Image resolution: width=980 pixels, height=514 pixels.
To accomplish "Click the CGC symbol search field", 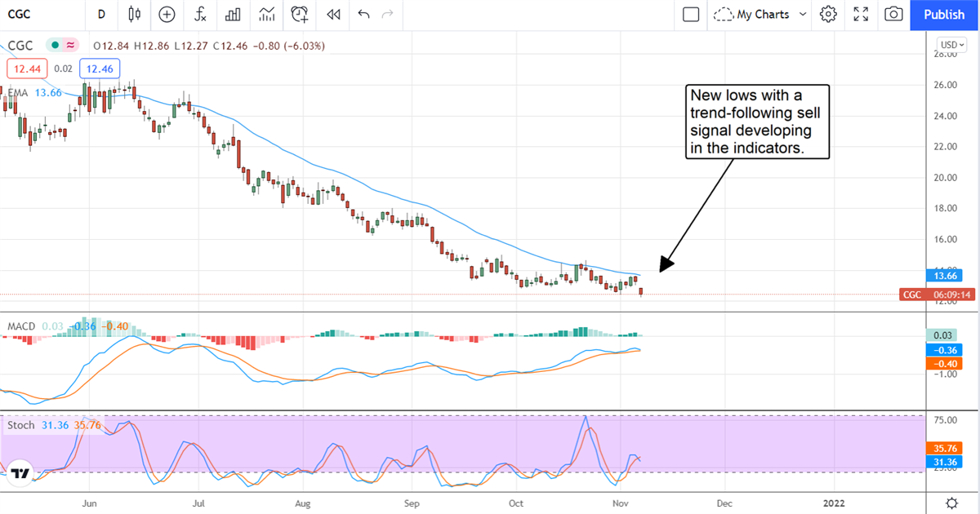I will click(33, 14).
